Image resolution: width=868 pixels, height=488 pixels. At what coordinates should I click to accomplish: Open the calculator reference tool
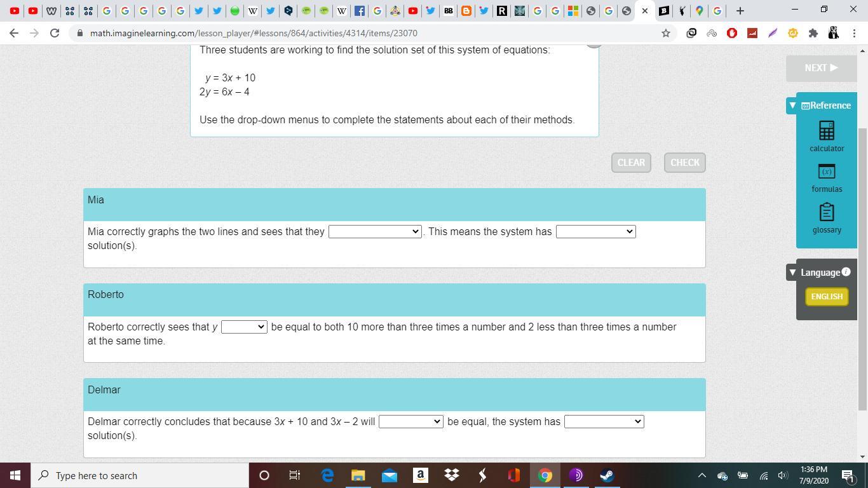[x=827, y=137]
